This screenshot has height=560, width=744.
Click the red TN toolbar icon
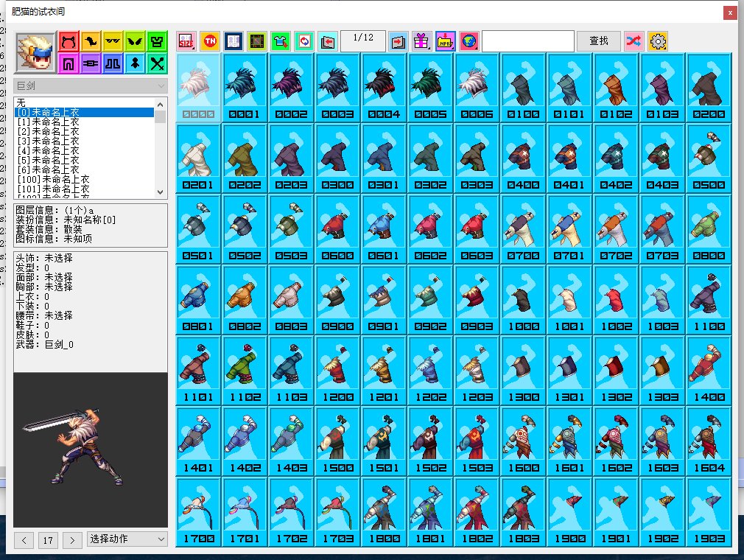(x=210, y=41)
